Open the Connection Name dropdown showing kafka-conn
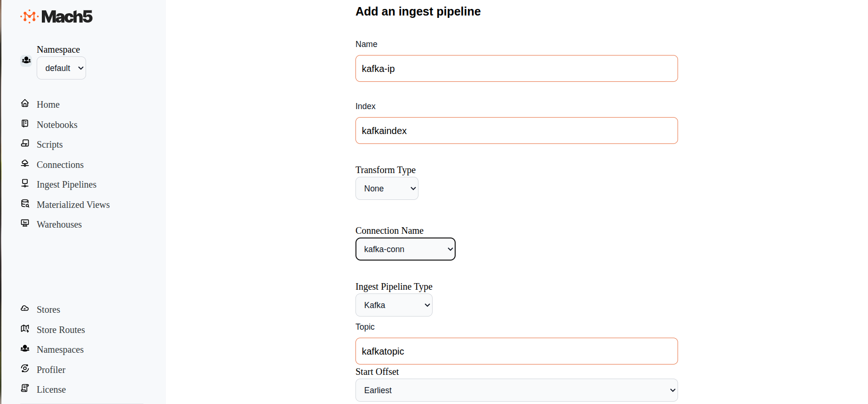 tap(405, 249)
